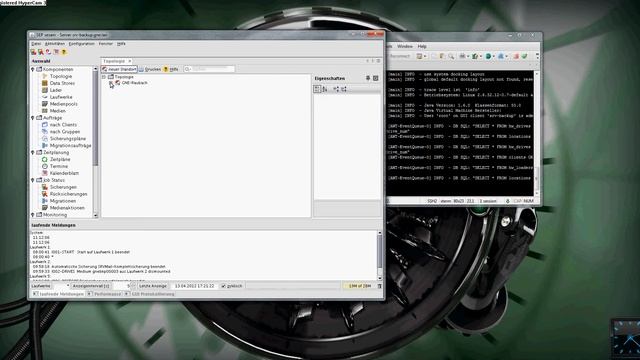
Task: Collapse the Job Status node in sidebar
Action: (x=33, y=180)
